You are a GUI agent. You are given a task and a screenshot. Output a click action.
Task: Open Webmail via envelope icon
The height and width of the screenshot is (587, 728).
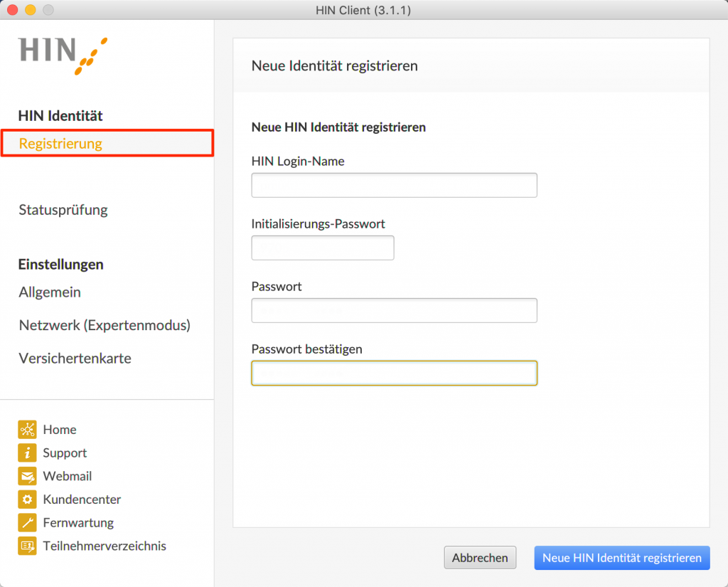[x=27, y=476]
